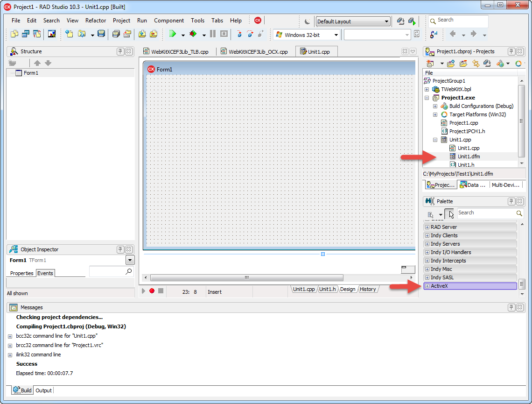Click red record macro button in editor status bar

click(152, 291)
